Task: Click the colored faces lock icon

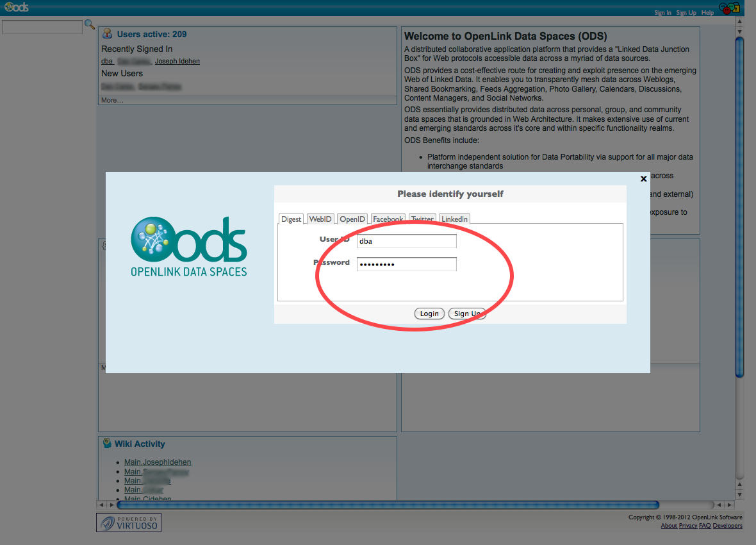Action: (x=728, y=8)
